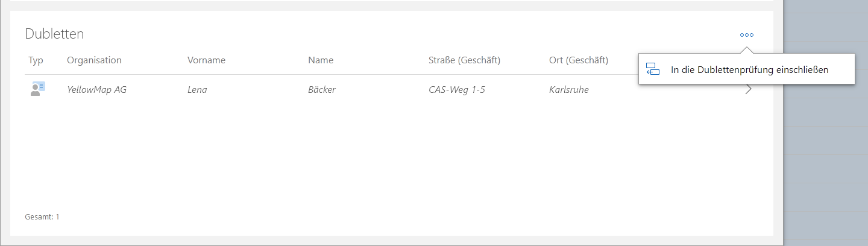Click the Dubletten section heading
868x246 pixels.
tap(54, 34)
